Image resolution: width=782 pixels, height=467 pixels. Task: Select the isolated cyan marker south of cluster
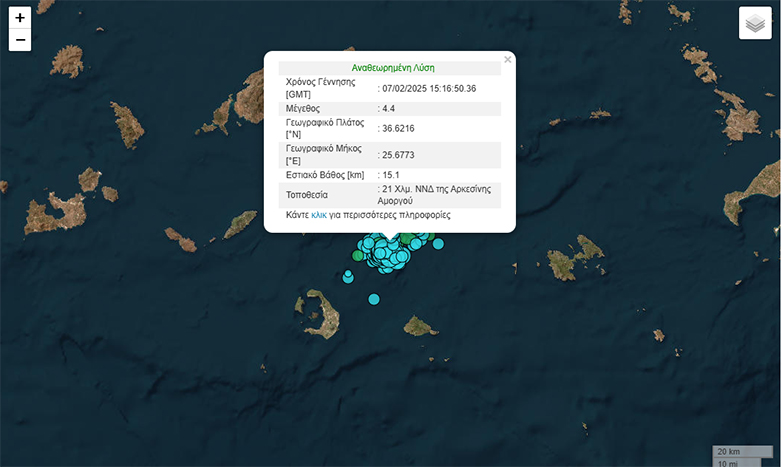(374, 299)
